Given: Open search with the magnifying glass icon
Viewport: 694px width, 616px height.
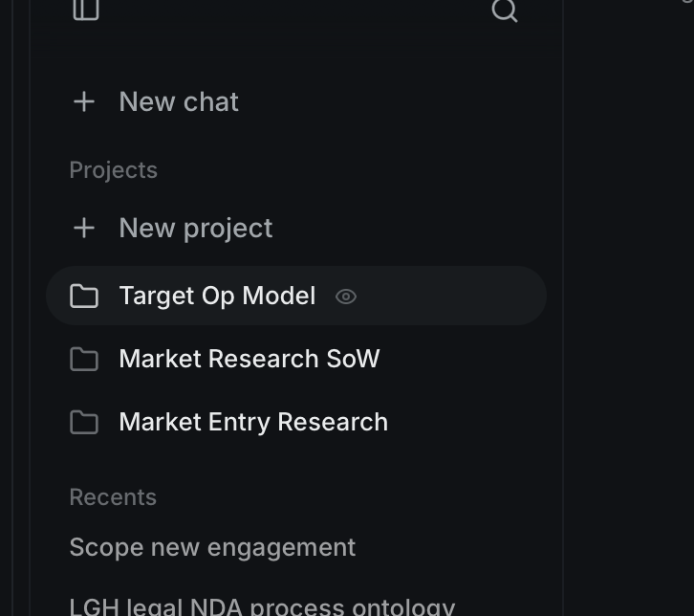Looking at the screenshot, I should point(505,10).
